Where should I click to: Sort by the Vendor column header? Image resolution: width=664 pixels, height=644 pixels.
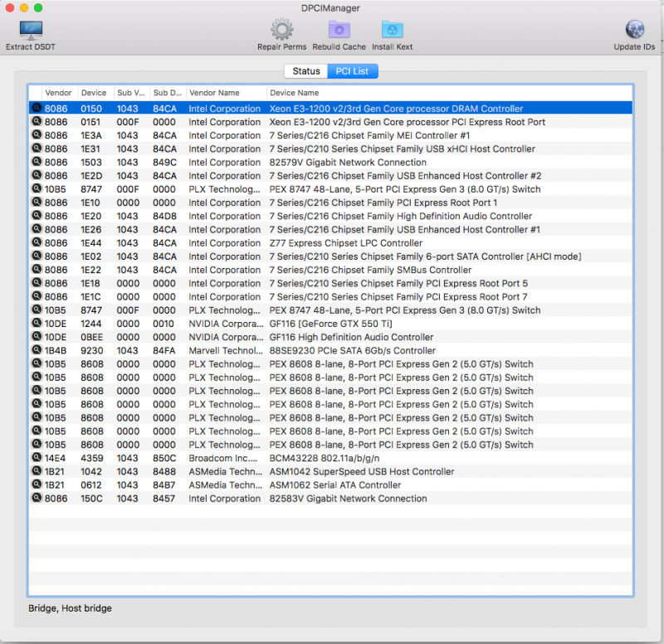(x=58, y=93)
